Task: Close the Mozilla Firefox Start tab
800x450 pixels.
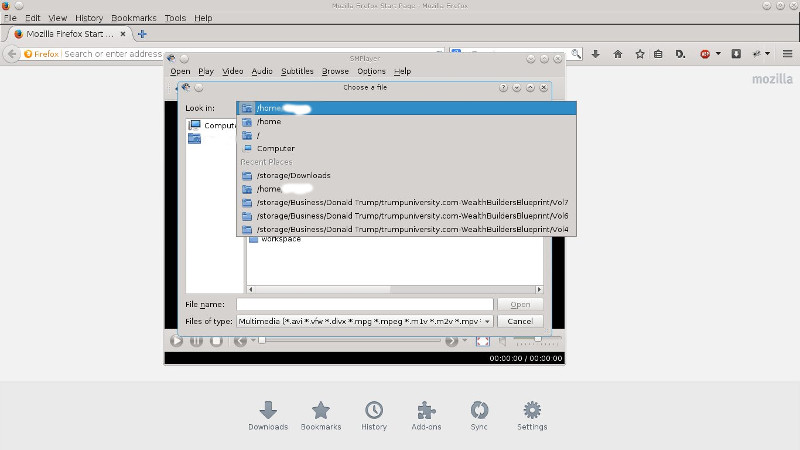Action: [x=123, y=34]
